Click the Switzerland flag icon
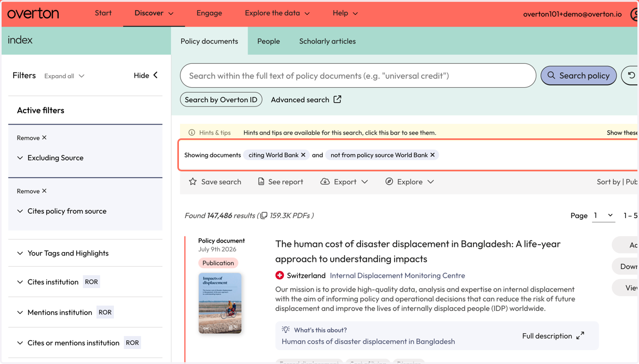Viewport: 639px width, 364px height. pyautogui.click(x=280, y=276)
